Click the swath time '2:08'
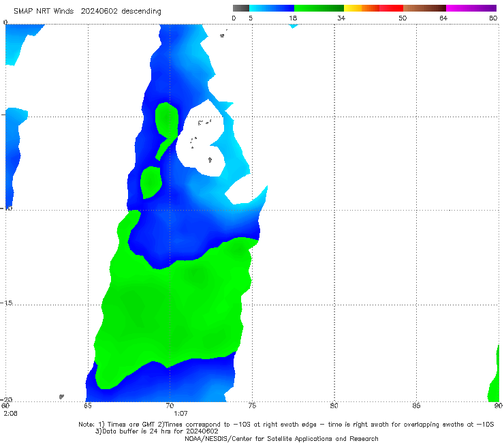504x443 pixels. (x=11, y=414)
